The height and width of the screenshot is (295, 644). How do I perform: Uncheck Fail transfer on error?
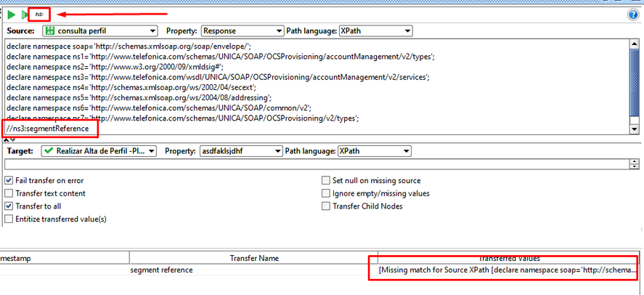[x=9, y=180]
